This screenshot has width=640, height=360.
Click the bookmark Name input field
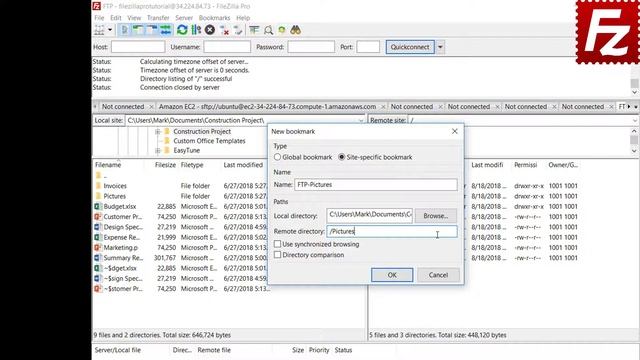pyautogui.click(x=376, y=185)
